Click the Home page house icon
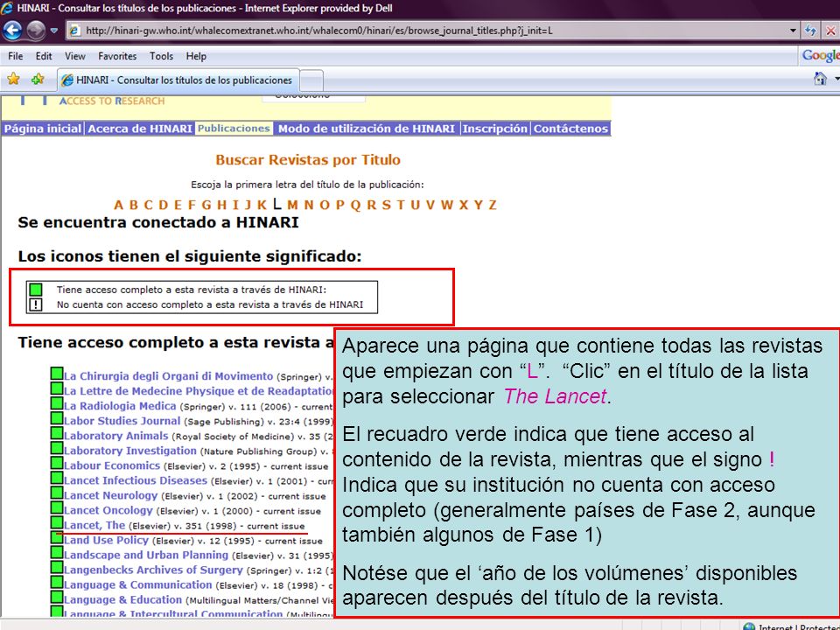 [820, 79]
